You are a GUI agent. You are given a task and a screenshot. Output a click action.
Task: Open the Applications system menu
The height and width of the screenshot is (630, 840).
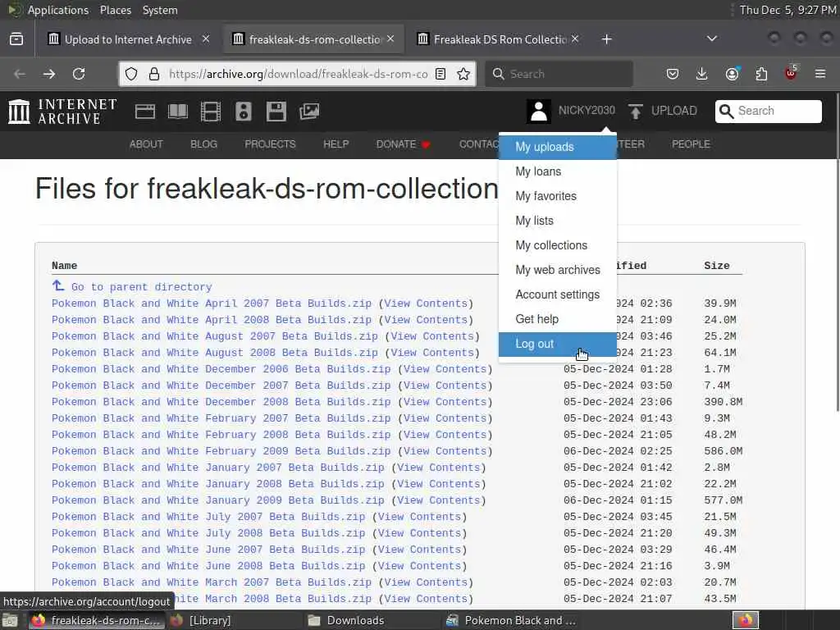(x=58, y=10)
